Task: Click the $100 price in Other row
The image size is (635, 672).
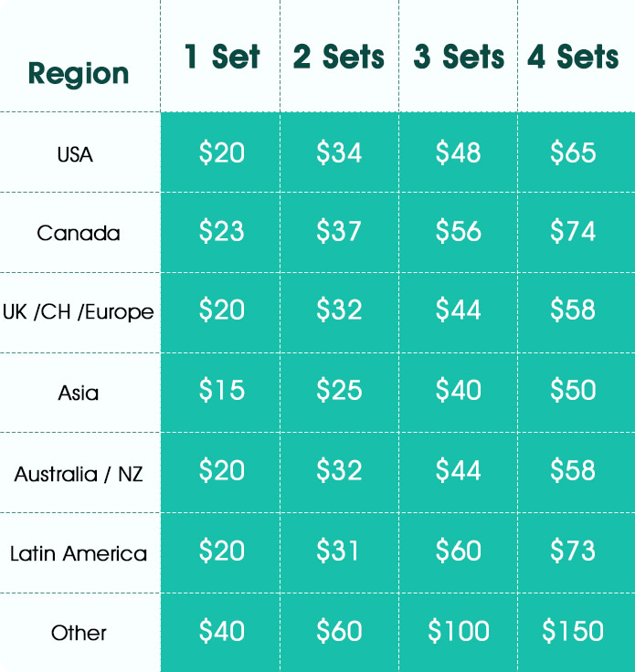Action: click(459, 631)
